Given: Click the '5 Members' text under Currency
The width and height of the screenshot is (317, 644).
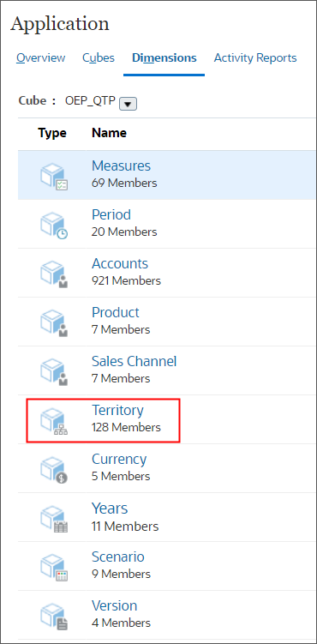Looking at the screenshot, I should tap(121, 477).
